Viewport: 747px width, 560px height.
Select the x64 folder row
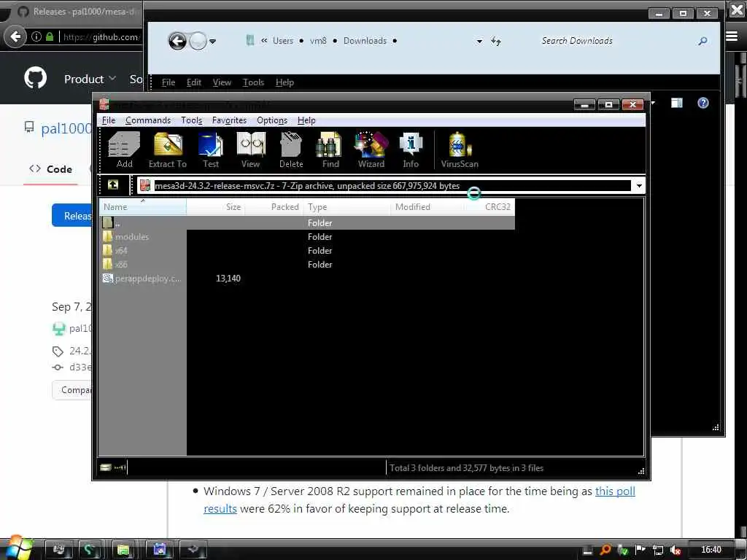click(307, 251)
